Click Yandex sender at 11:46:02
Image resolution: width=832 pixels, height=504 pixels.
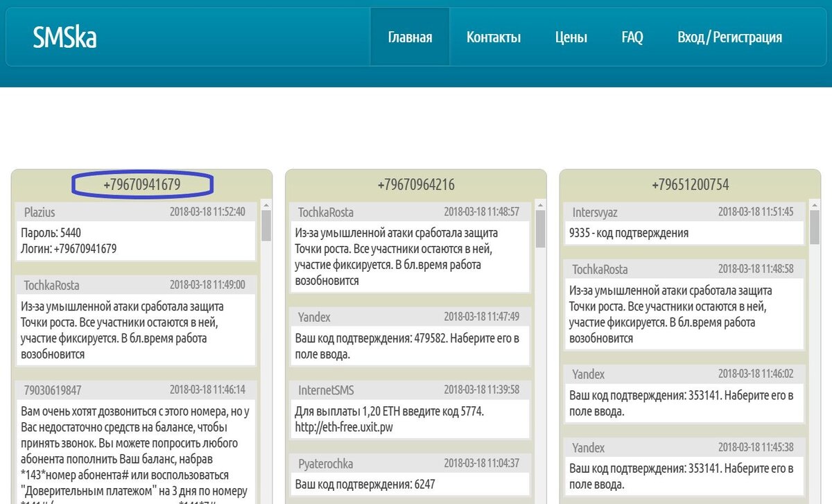click(x=589, y=374)
